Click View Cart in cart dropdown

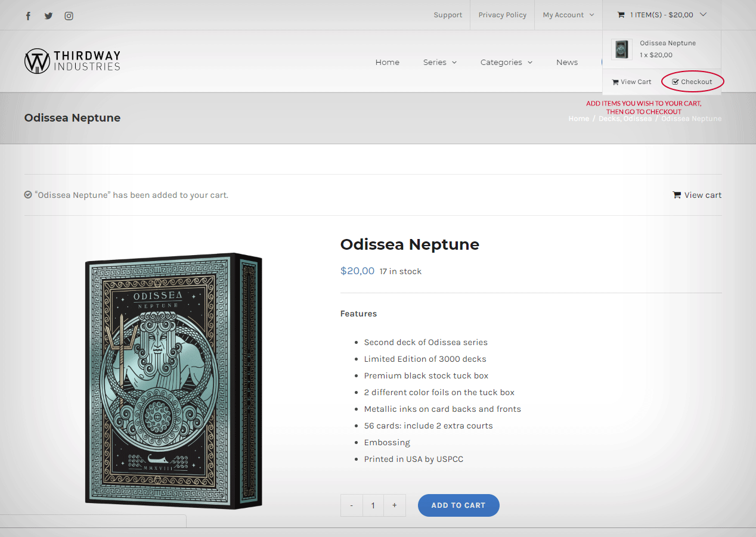click(631, 82)
